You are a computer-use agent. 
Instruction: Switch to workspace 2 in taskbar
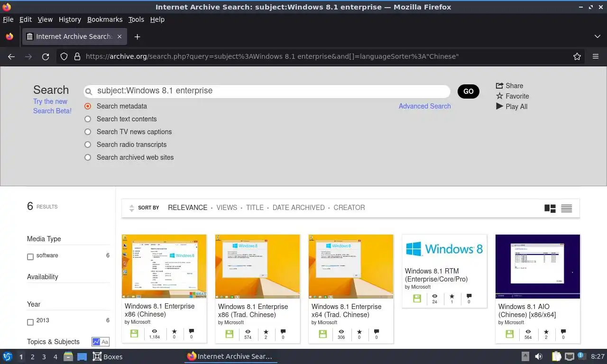pyautogui.click(x=33, y=357)
